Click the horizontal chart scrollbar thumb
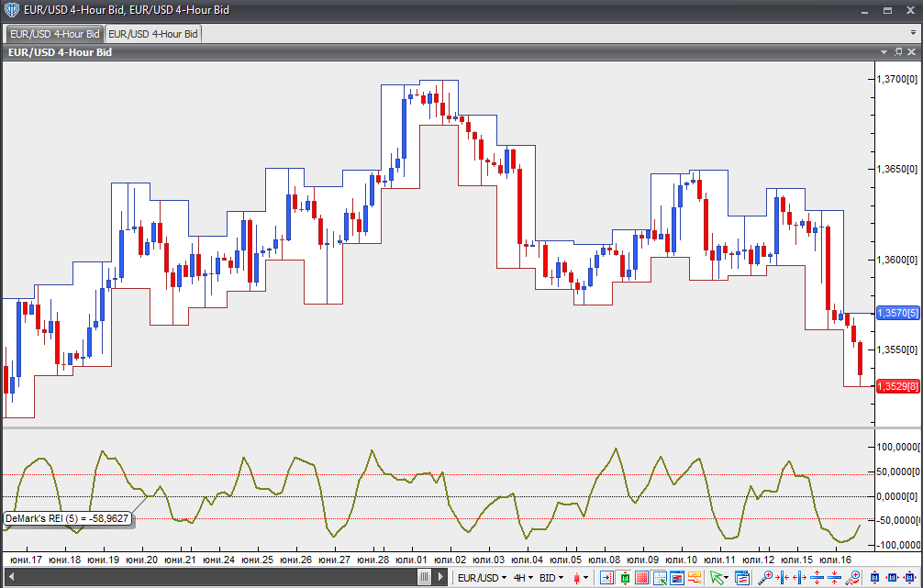923x588 pixels. 424,578
